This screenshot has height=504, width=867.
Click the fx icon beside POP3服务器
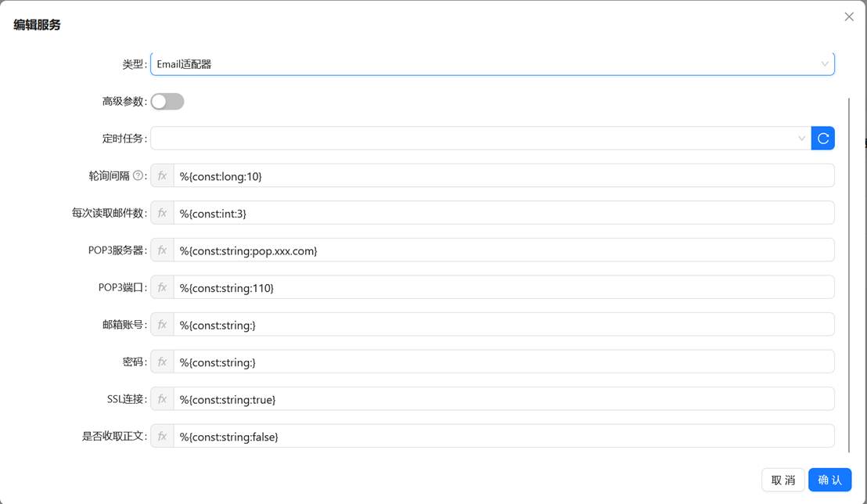tap(162, 250)
